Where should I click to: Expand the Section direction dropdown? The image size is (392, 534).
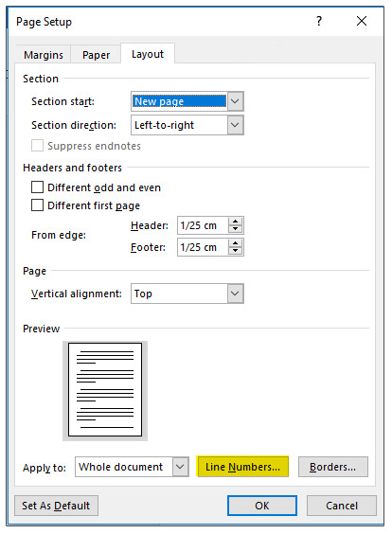[x=236, y=125]
